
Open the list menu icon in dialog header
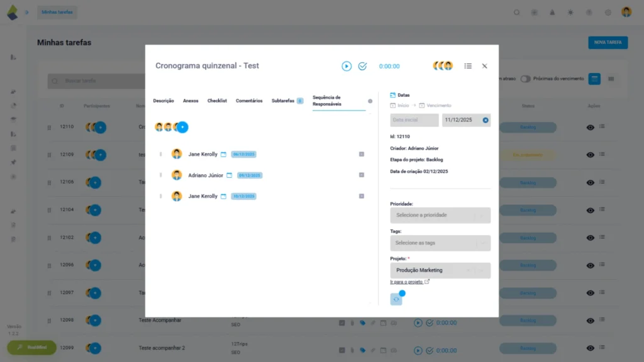[x=468, y=66]
